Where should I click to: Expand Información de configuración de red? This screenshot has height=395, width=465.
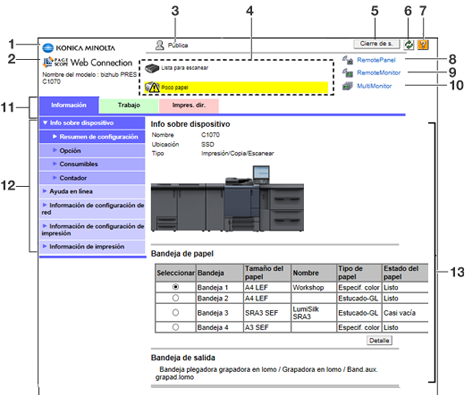click(x=92, y=209)
